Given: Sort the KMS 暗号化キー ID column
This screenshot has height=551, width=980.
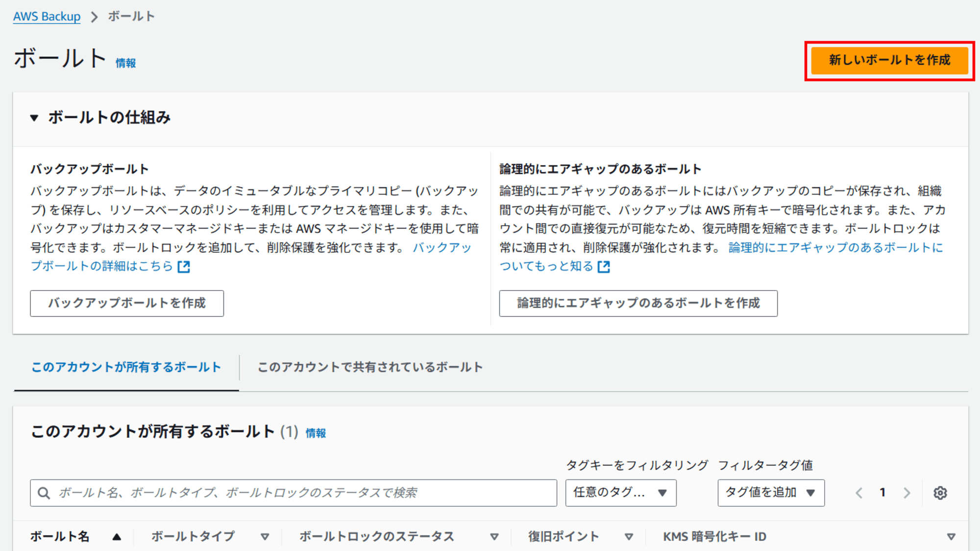Looking at the screenshot, I should 951,537.
